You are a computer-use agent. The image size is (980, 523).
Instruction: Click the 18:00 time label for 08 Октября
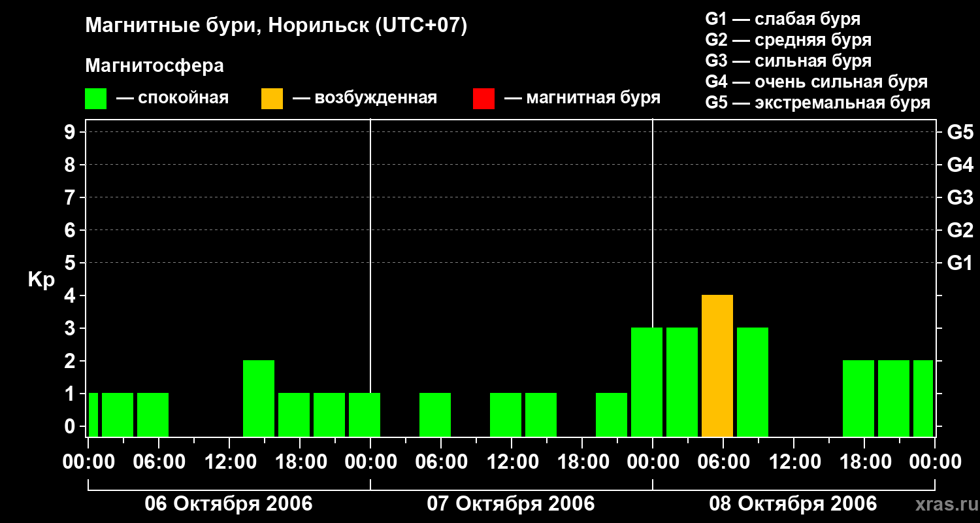point(864,462)
